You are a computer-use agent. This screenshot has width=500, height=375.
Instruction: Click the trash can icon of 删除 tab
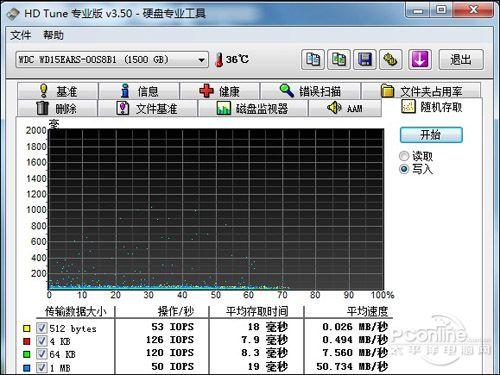[x=42, y=108]
